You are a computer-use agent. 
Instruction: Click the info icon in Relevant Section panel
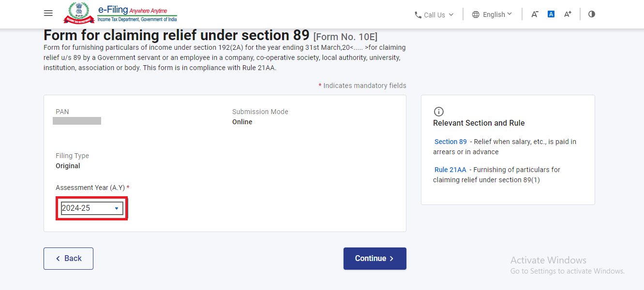pyautogui.click(x=439, y=112)
